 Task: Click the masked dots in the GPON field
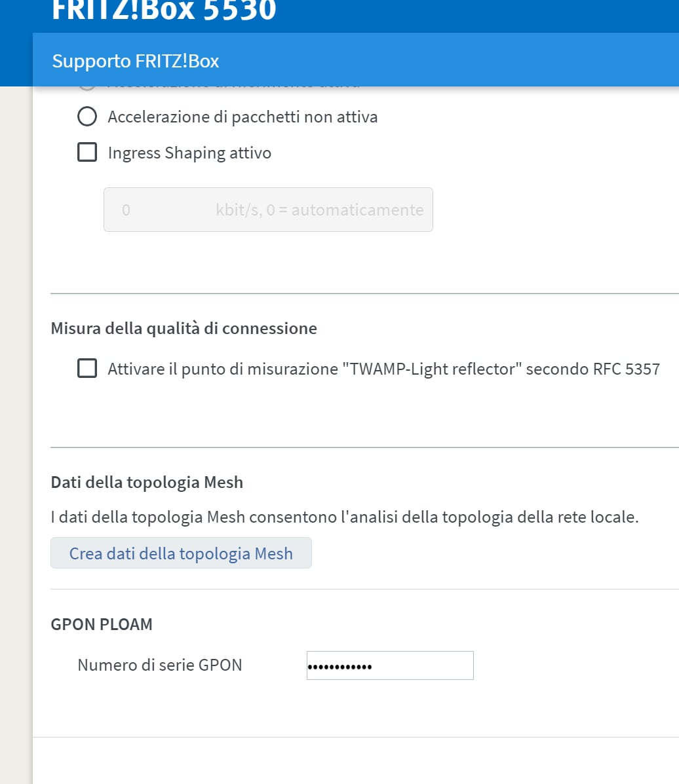coord(339,667)
